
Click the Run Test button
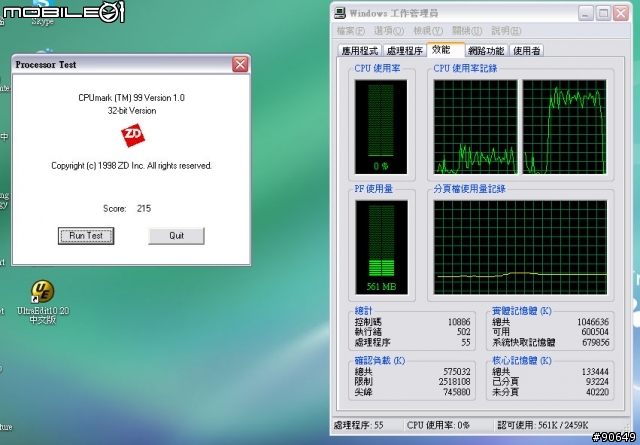[86, 236]
